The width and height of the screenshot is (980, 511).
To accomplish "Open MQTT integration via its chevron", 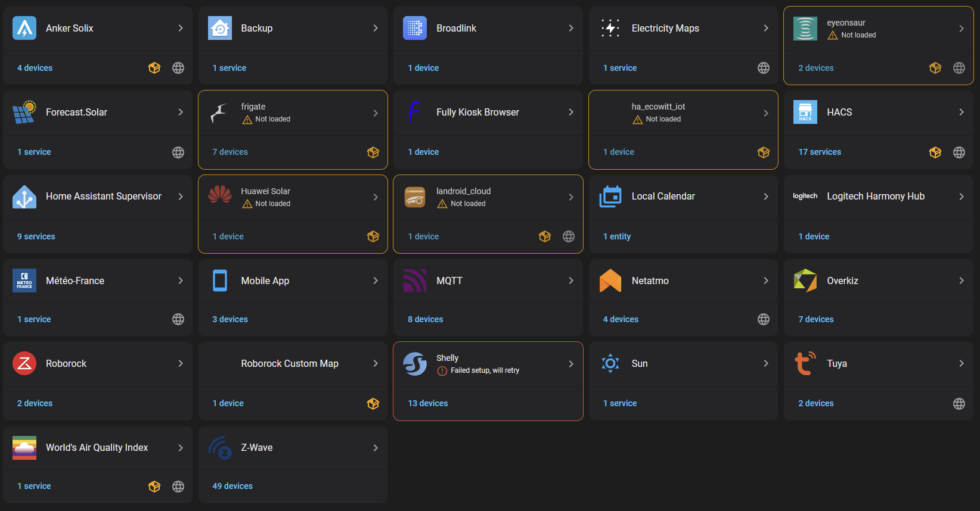I will click(571, 281).
